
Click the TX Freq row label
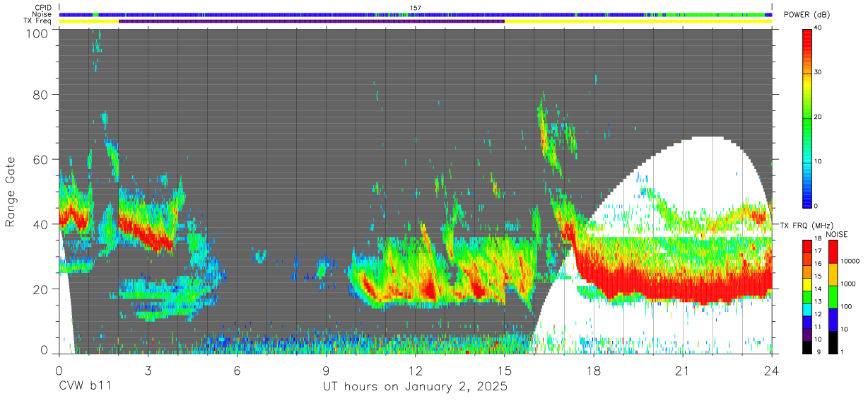click(38, 21)
